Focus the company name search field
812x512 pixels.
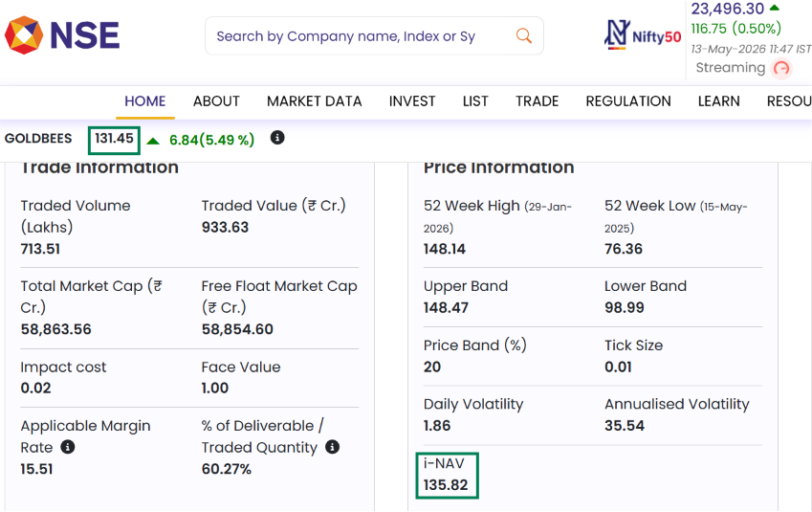pyautogui.click(x=374, y=35)
